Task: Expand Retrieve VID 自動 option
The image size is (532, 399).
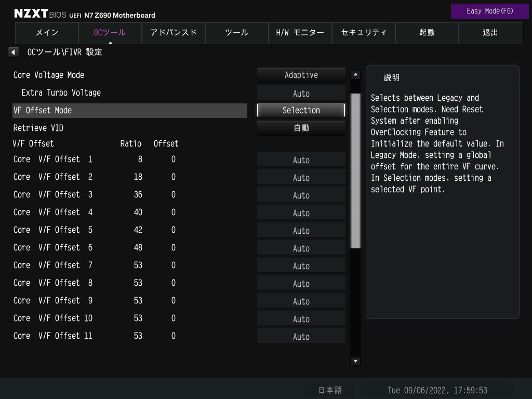Action: tap(301, 128)
